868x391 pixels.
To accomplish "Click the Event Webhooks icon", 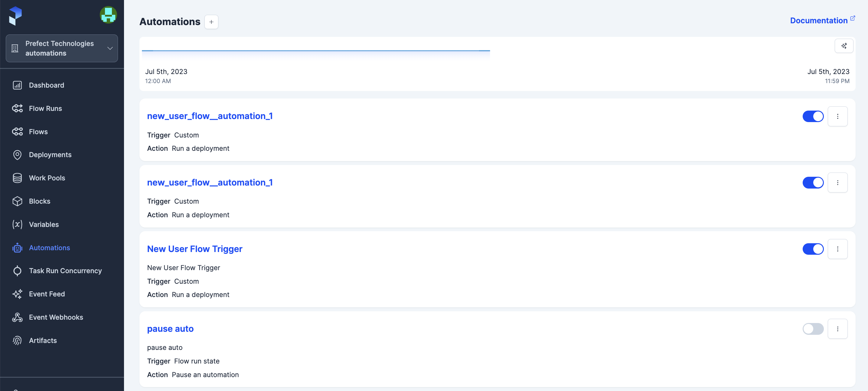I will pyautogui.click(x=17, y=317).
